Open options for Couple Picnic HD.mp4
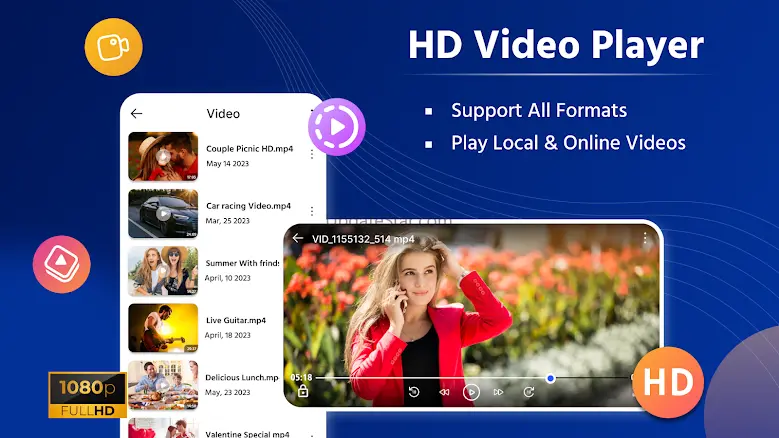779x438 pixels. (312, 154)
